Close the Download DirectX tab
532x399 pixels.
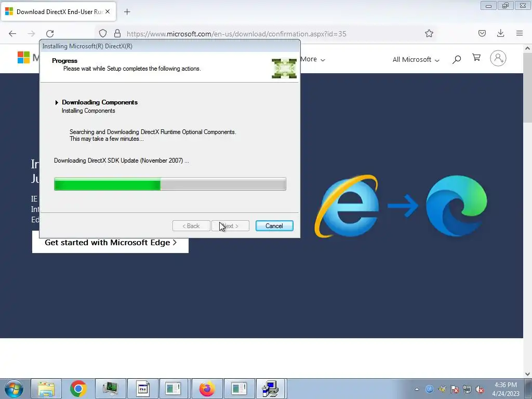107,11
